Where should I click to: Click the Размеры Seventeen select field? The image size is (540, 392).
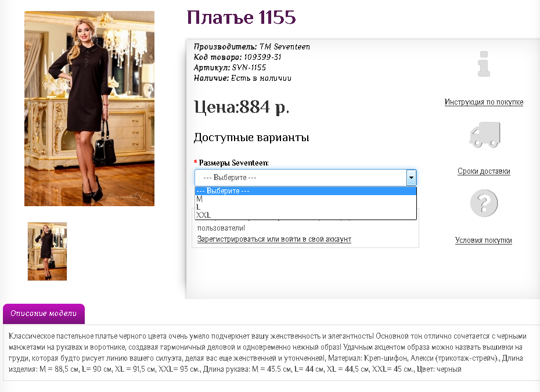point(299,178)
